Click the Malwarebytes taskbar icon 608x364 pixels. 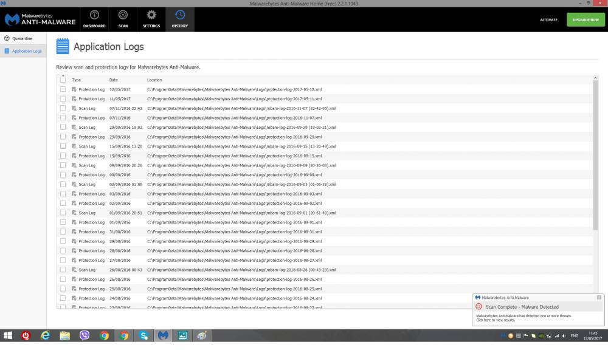163,335
